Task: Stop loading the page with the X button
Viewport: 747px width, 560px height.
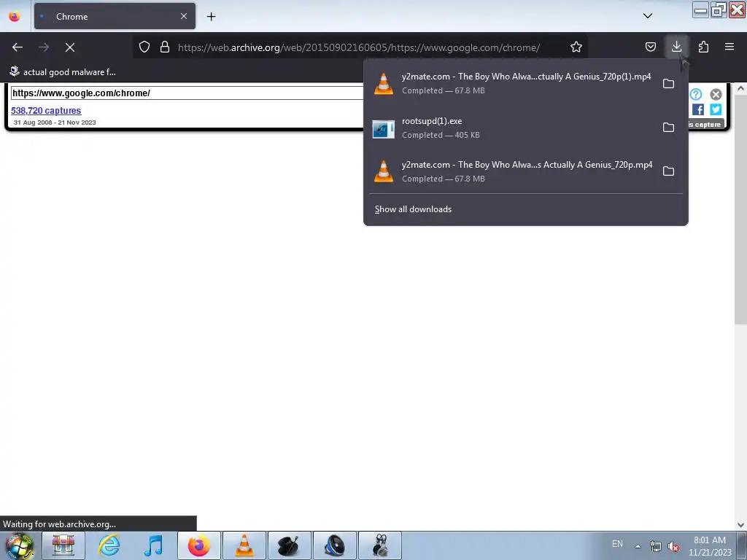Action: coord(70,47)
